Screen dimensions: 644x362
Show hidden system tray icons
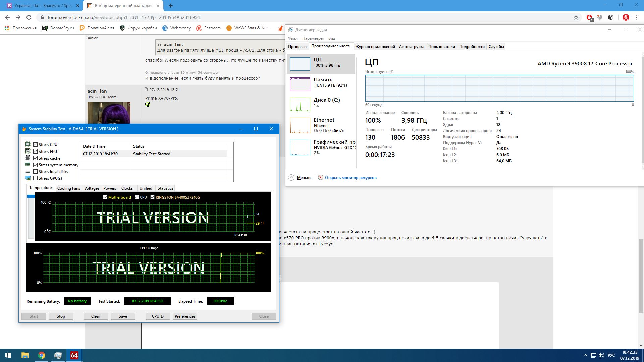tap(585, 355)
